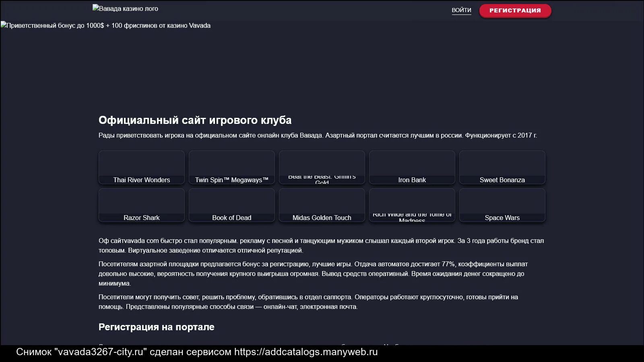The image size is (644, 362).
Task: Open the Thai River Wonders game card
Action: point(142,167)
